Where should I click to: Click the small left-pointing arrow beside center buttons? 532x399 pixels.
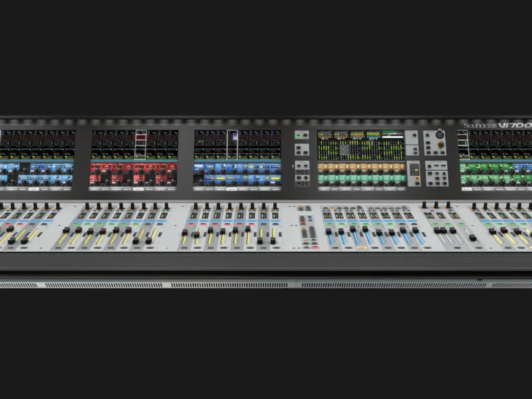tap(293, 166)
